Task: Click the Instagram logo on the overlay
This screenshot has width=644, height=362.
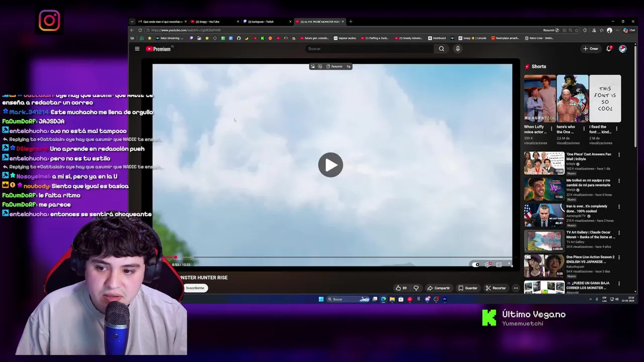Action: click(49, 21)
